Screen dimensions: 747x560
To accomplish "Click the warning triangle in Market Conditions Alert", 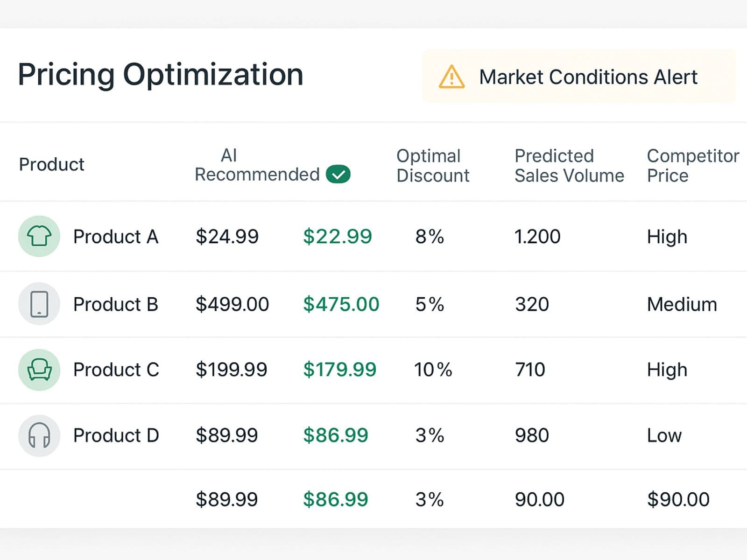I will (451, 77).
